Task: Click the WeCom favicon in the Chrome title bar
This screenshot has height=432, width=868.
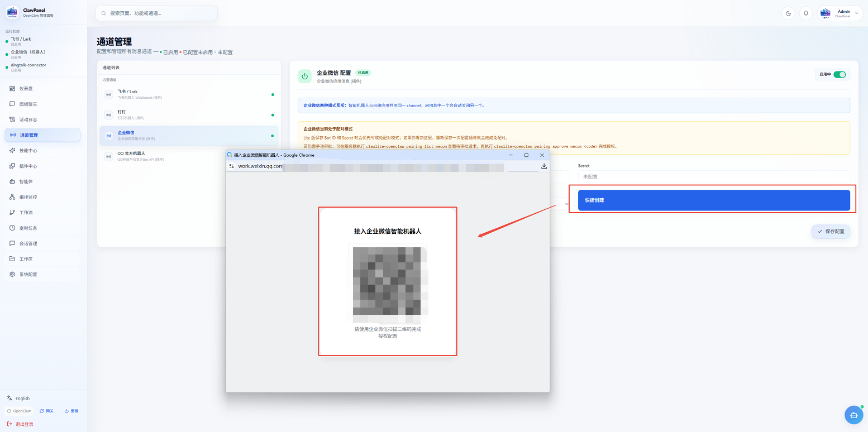Action: pos(230,155)
